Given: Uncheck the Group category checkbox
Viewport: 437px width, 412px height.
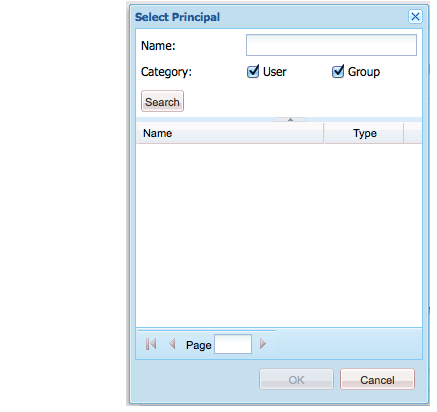Looking at the screenshot, I should (x=338, y=71).
